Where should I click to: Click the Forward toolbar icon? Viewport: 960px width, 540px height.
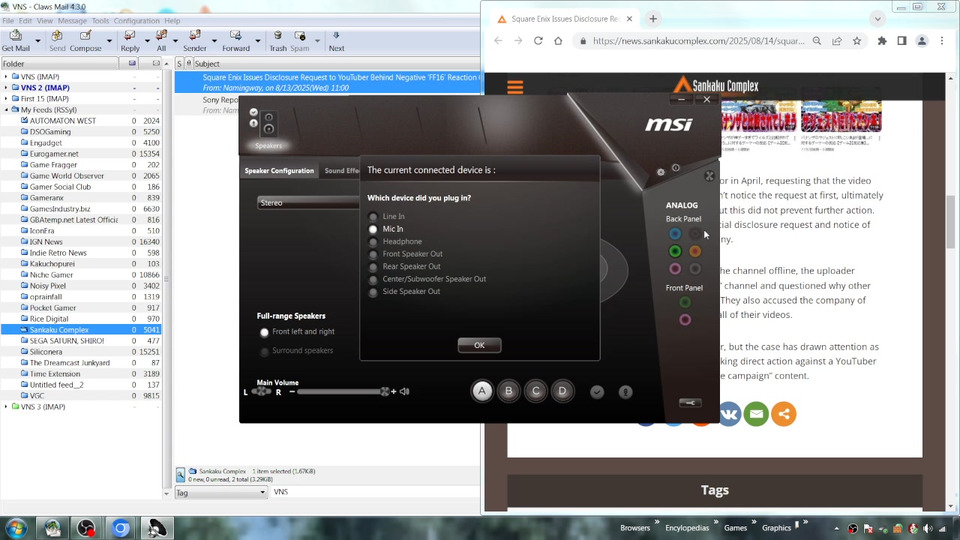click(236, 36)
